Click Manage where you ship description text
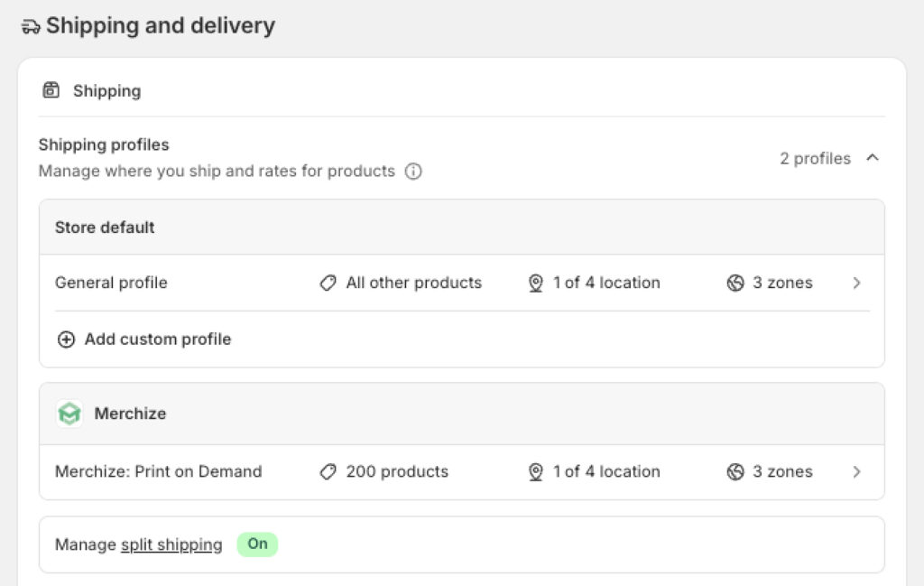 pyautogui.click(x=217, y=171)
